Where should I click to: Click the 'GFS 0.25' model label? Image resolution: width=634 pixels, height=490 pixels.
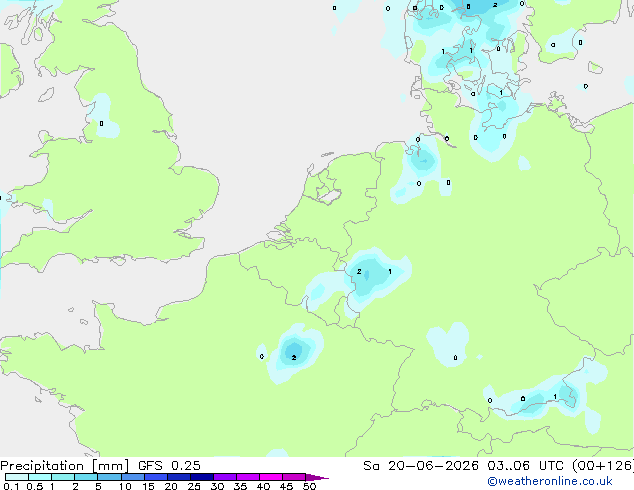pyautogui.click(x=169, y=466)
